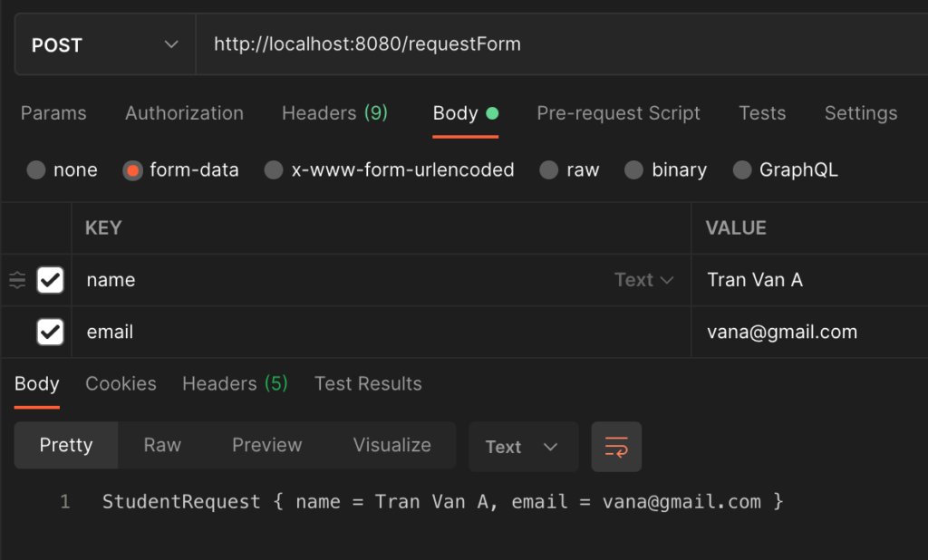Switch to Visualize response view
The width and height of the screenshot is (928, 560).
coord(391,445)
